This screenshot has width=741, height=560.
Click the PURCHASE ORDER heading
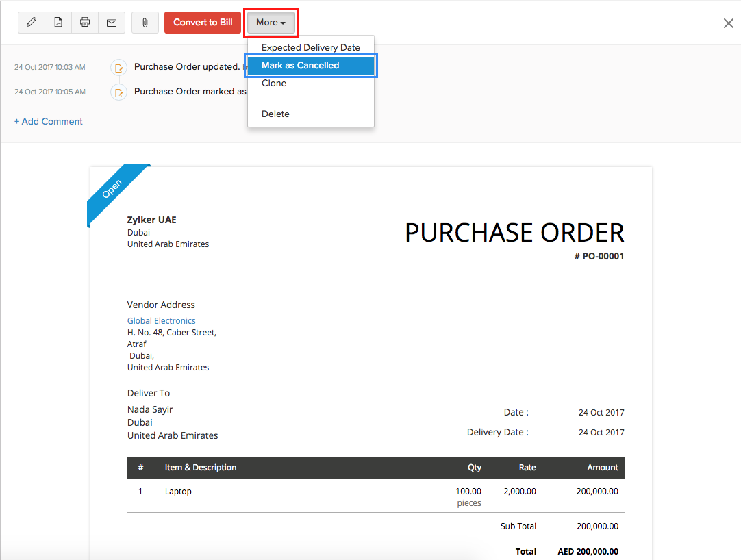[x=514, y=233]
